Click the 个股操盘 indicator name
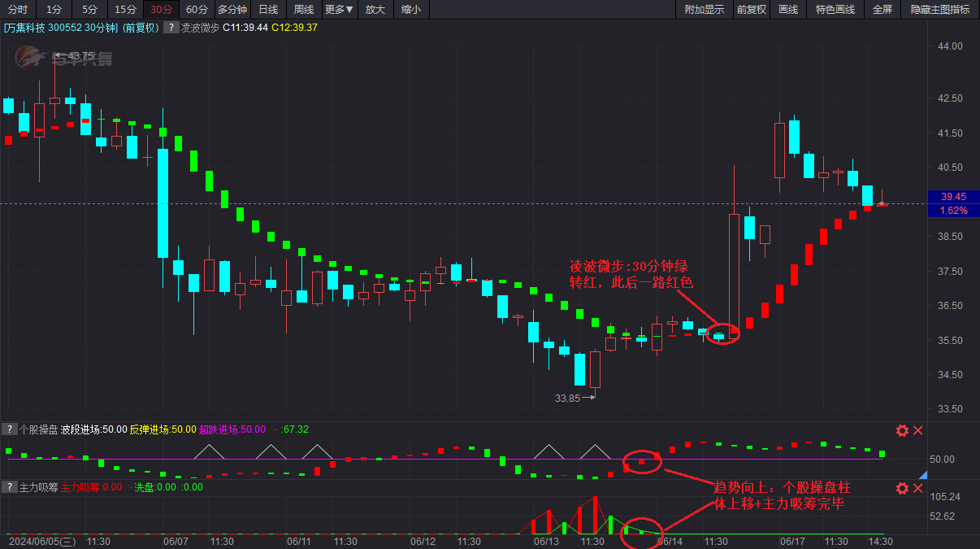This screenshot has width=980, height=549. tap(38, 429)
